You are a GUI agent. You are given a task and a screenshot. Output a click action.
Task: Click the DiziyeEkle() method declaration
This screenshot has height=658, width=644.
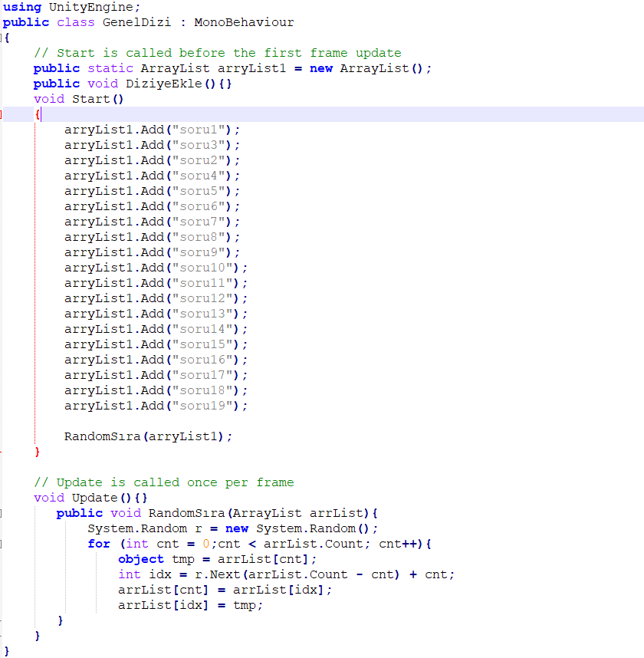click(132, 84)
